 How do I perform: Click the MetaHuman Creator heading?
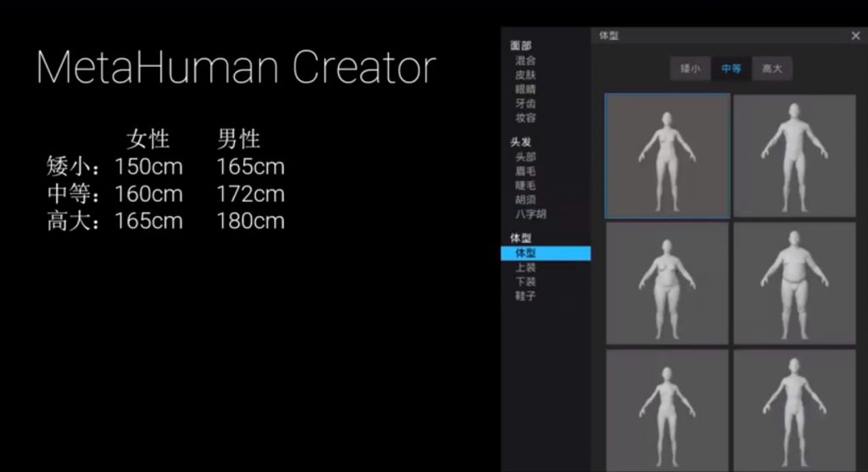click(236, 67)
